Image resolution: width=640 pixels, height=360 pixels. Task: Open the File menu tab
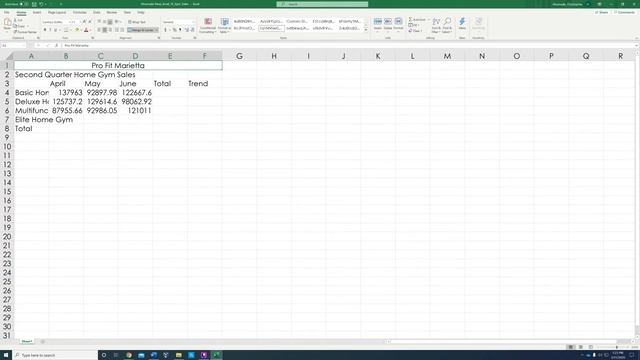click(x=7, y=13)
